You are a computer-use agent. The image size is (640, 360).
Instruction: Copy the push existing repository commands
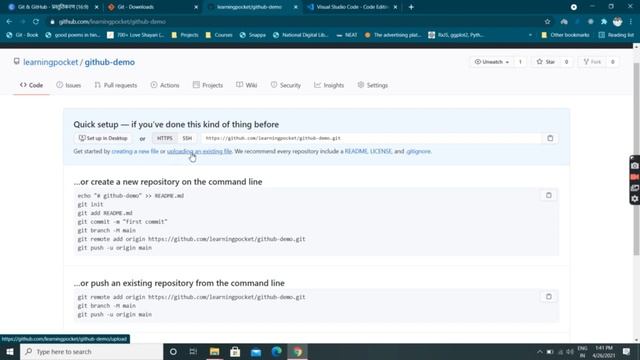click(x=549, y=297)
